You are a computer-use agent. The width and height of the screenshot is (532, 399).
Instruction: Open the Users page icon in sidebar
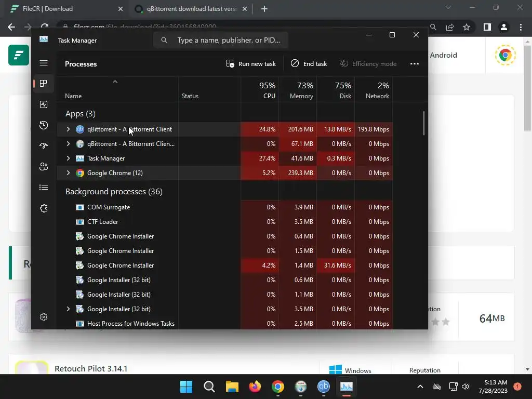[x=44, y=167]
